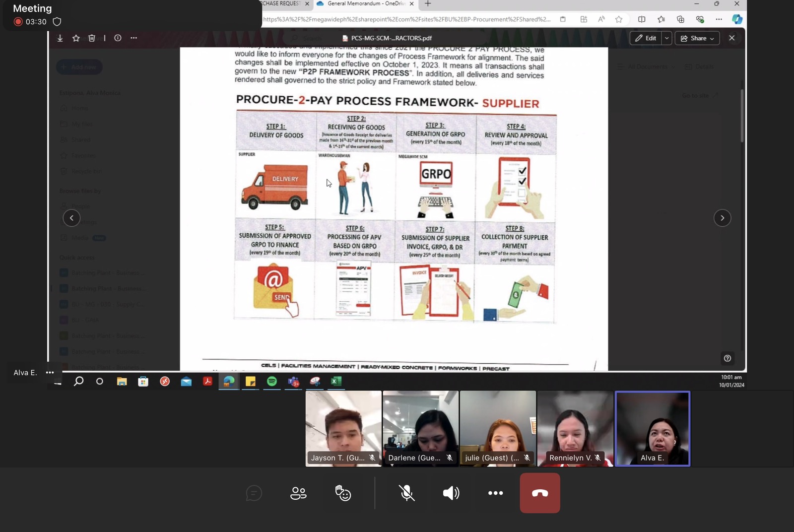Click the Share button

tap(697, 38)
